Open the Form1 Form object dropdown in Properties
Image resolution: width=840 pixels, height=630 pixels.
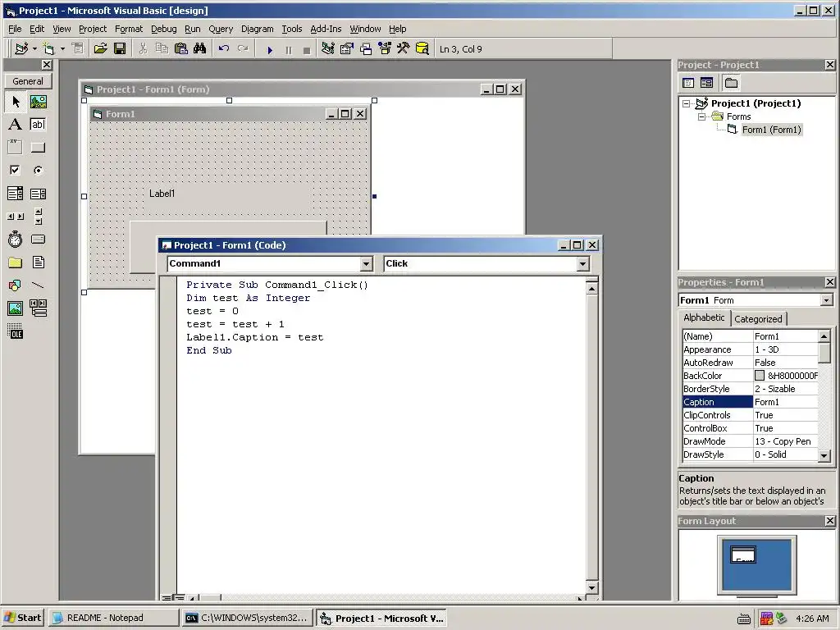[x=826, y=300]
